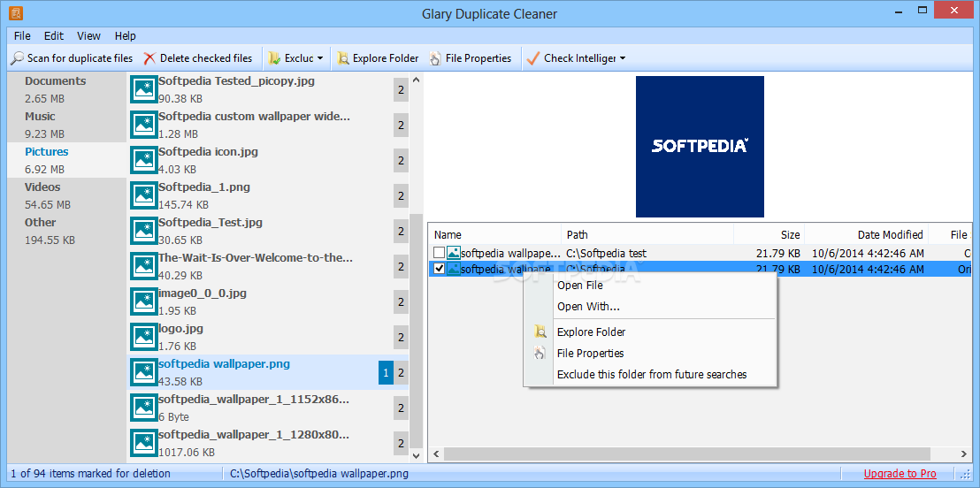Select the image0_0_0.jpg file name
This screenshot has height=488, width=980.
[203, 293]
